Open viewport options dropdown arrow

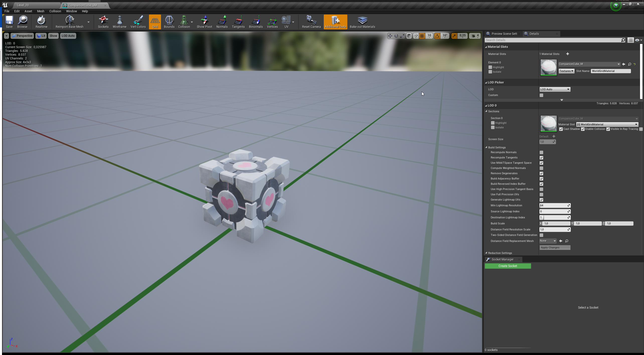[x=7, y=36]
